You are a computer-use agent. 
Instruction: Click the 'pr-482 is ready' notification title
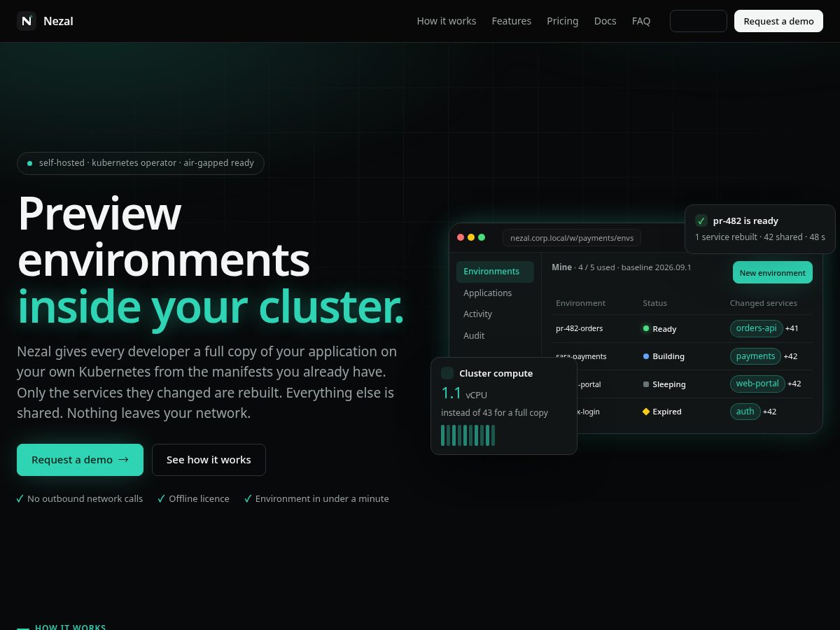coord(745,220)
